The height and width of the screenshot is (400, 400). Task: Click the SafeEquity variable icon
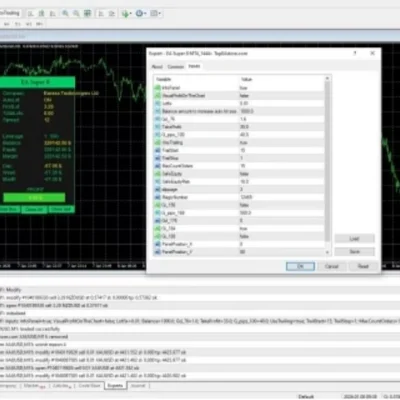pos(158,174)
